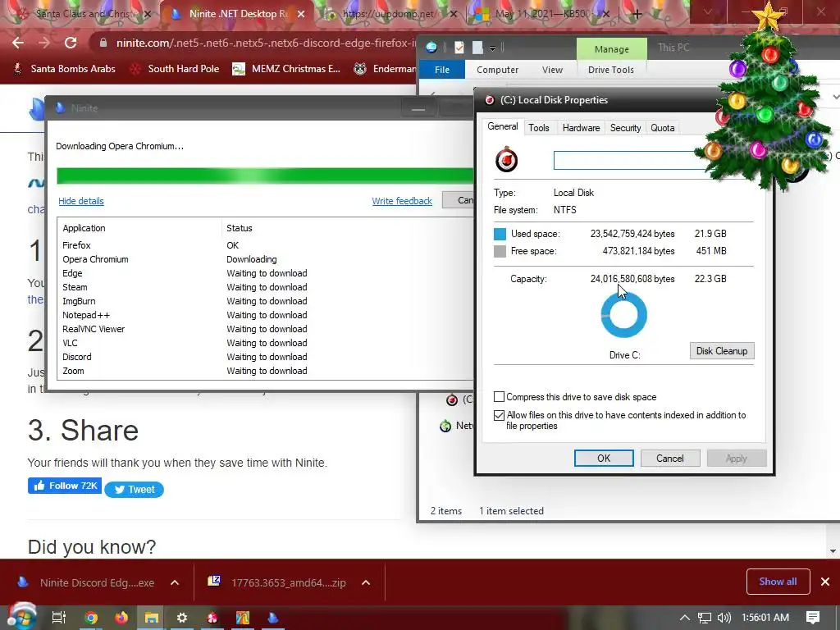This screenshot has height=630, width=840.
Task: Close the downloads bar
Action: click(825, 582)
